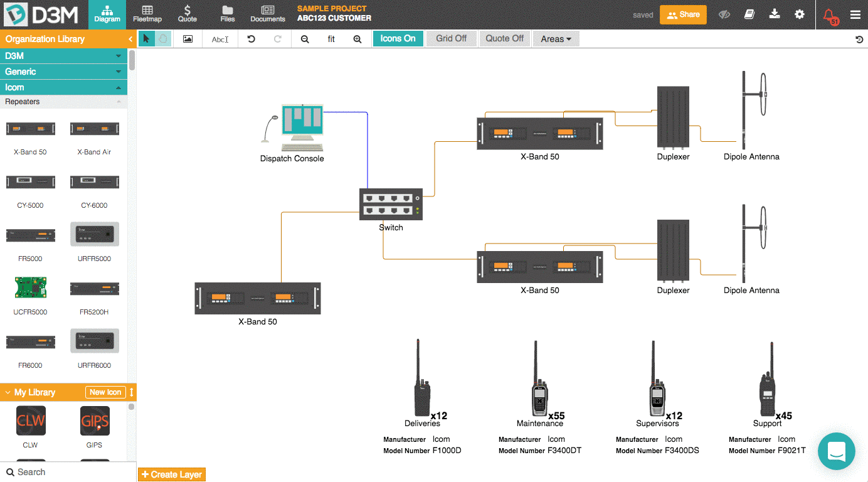Viewport: 868px width, 482px height.
Task: Click the New Icon button
Action: tap(105, 392)
